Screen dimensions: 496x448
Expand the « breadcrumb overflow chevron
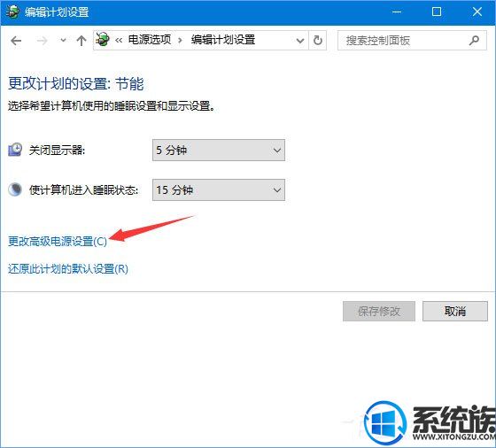[x=119, y=41]
